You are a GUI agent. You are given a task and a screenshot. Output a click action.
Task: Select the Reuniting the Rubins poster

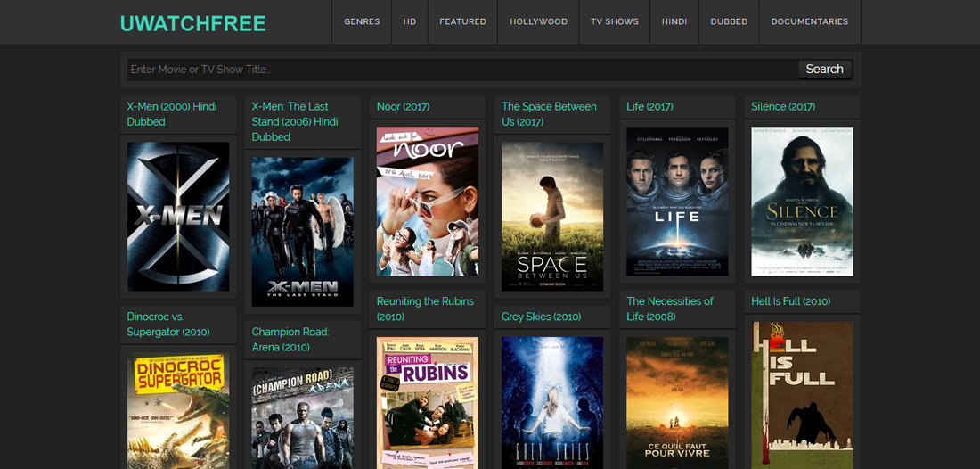click(x=428, y=403)
